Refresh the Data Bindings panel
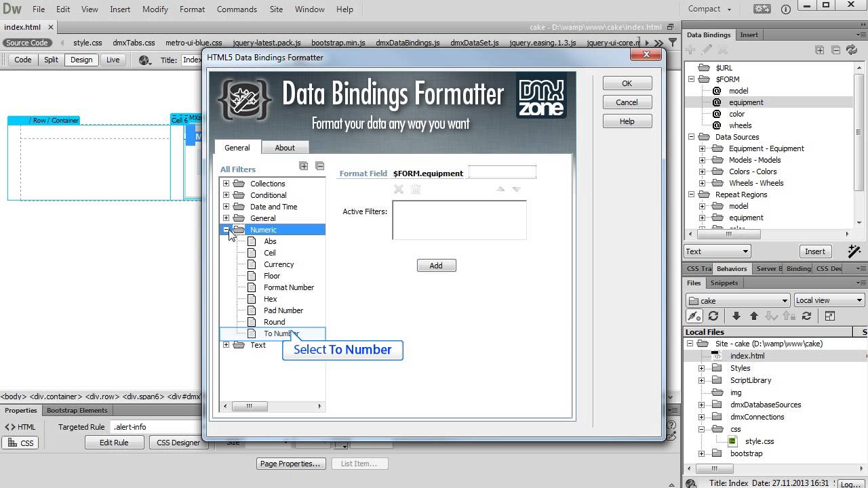Screen dimensions: 868x488 [x=852, y=49]
